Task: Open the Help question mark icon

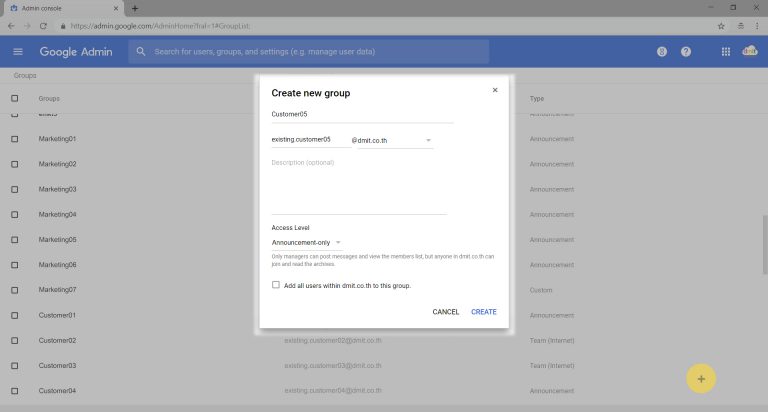Action: (686, 51)
